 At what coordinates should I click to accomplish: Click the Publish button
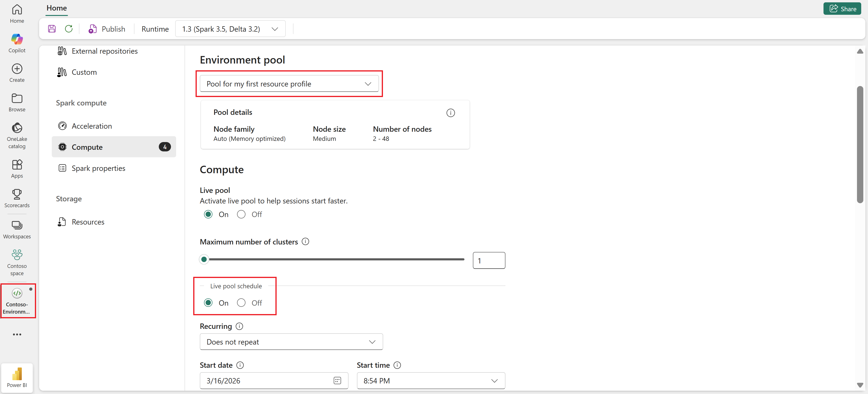coord(107,29)
